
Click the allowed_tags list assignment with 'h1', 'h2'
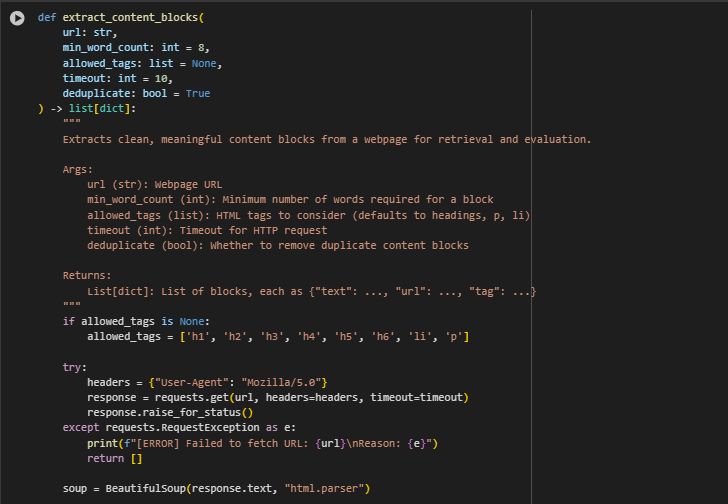278,336
